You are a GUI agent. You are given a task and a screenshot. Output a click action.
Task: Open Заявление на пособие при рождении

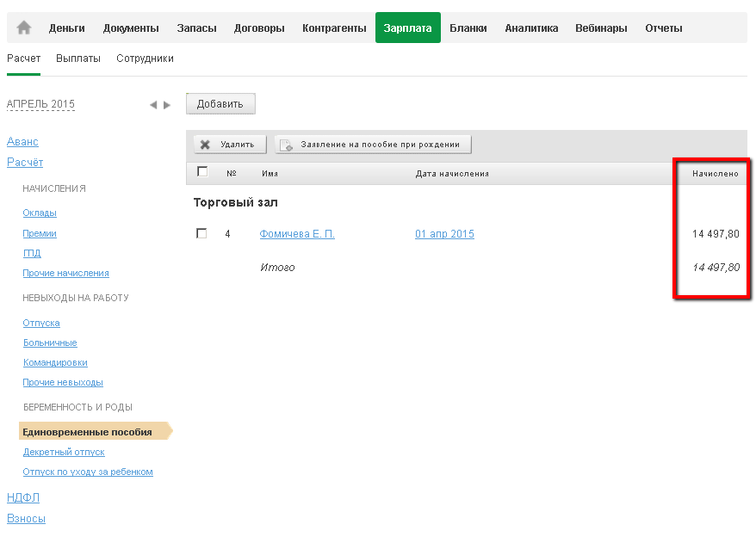click(373, 145)
